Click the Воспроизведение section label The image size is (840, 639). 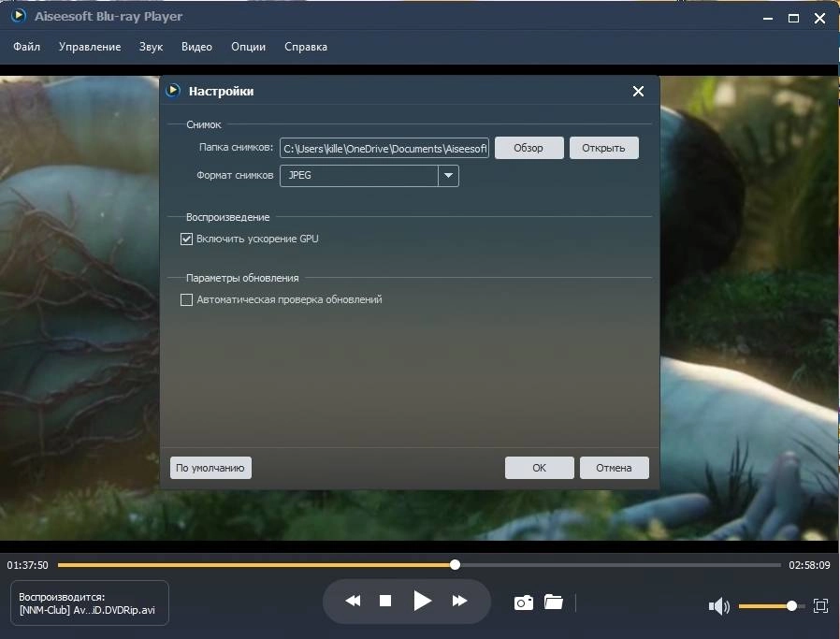[227, 217]
